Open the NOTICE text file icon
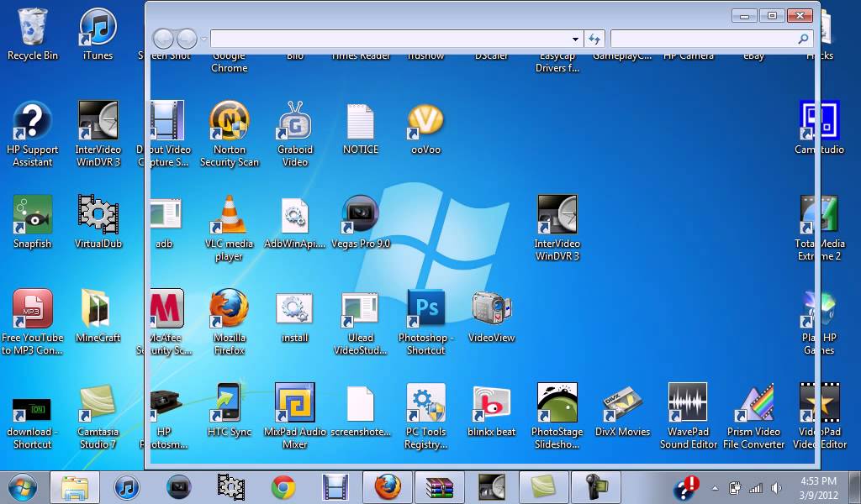 (360, 129)
